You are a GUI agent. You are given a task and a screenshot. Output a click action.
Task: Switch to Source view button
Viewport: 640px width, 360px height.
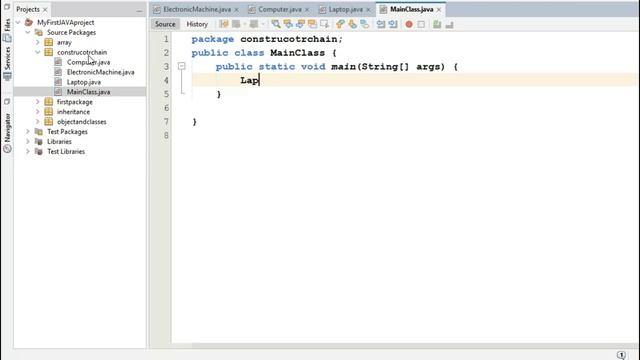click(x=165, y=24)
